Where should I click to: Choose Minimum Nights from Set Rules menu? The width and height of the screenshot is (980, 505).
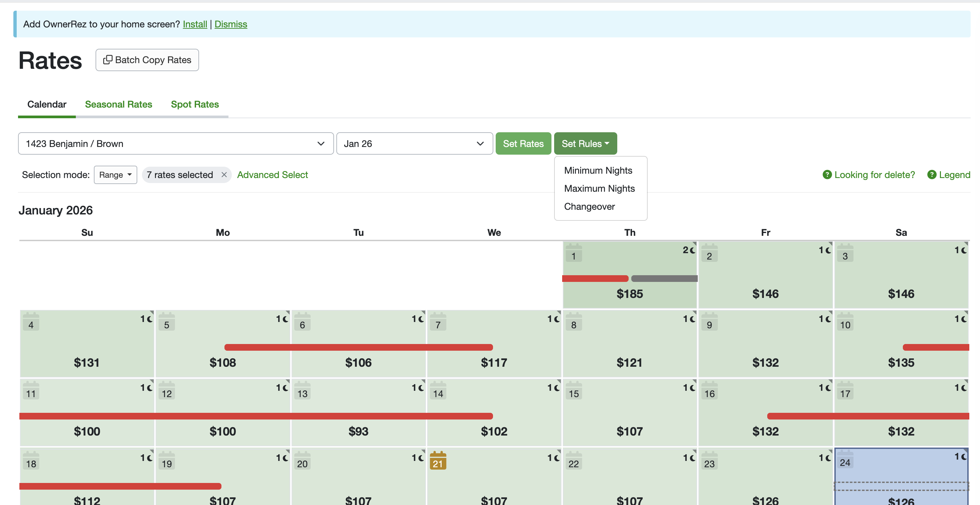[x=598, y=170]
